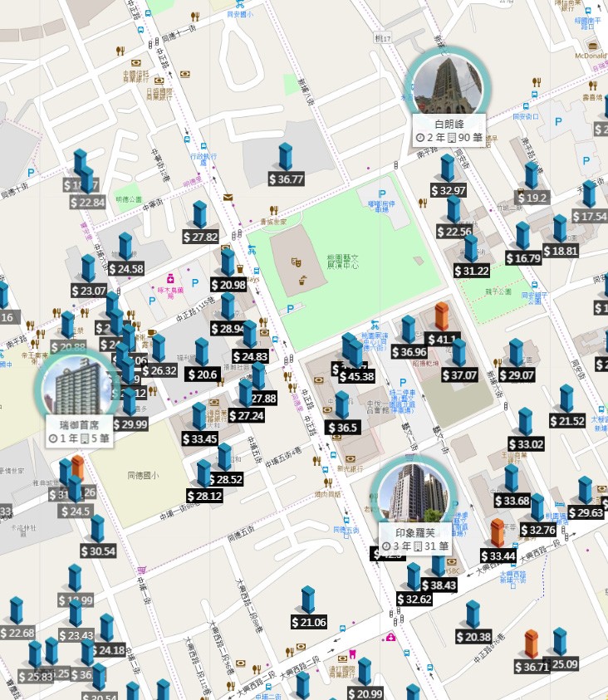Click the McDonald's burger icon
Viewport: 608px width, 700px height.
tap(592, 46)
